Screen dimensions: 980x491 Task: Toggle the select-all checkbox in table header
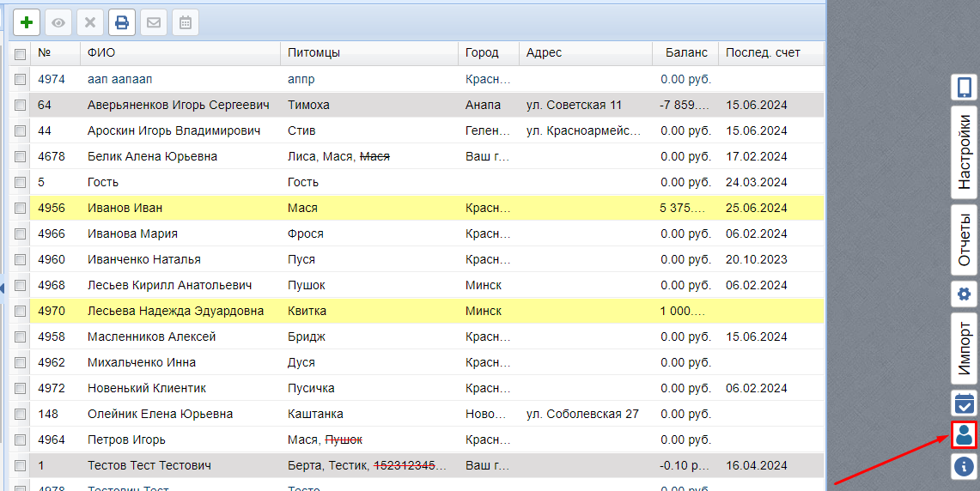(x=20, y=53)
